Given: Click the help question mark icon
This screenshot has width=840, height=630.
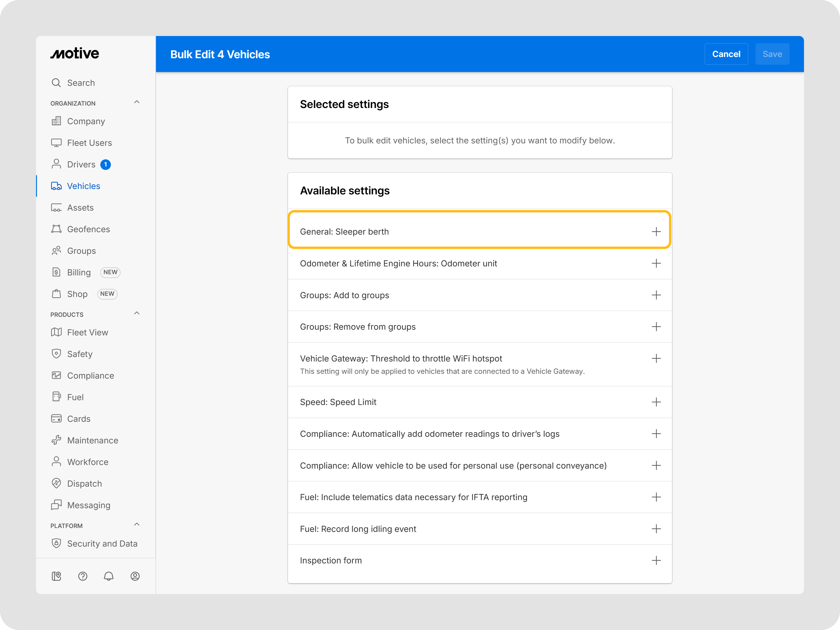Looking at the screenshot, I should [82, 576].
